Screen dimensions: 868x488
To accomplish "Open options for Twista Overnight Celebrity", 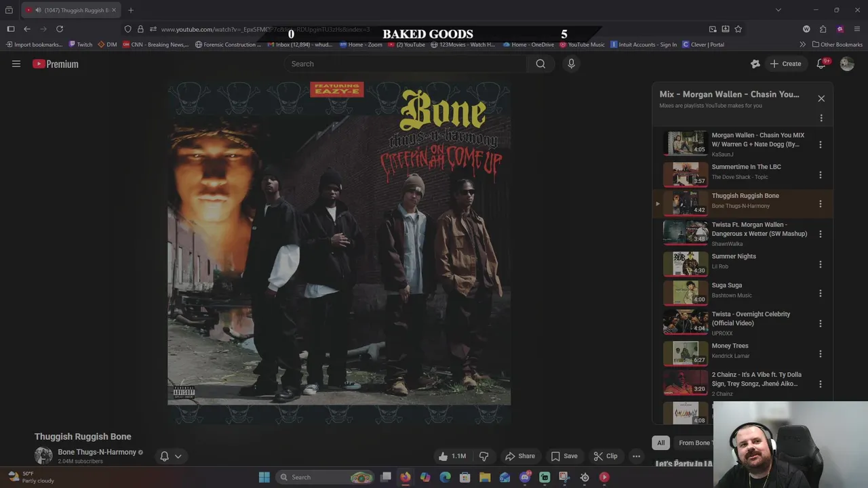I will 821,323.
